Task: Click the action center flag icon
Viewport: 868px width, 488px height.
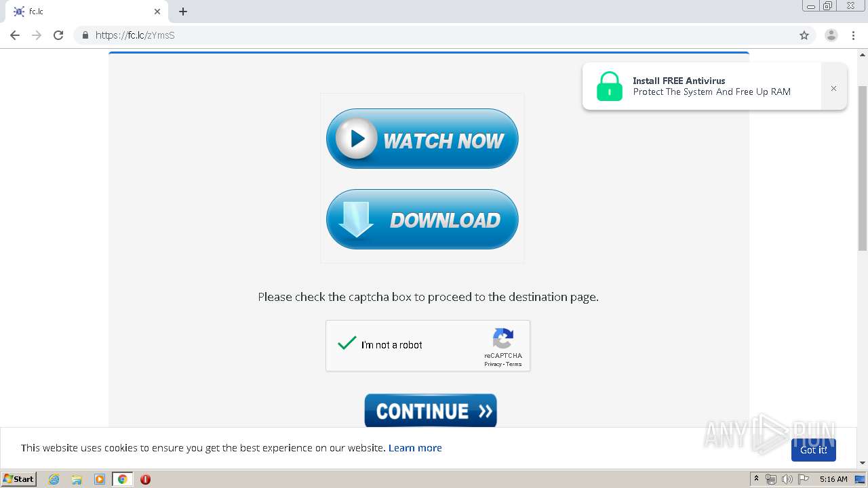Action: 804,479
